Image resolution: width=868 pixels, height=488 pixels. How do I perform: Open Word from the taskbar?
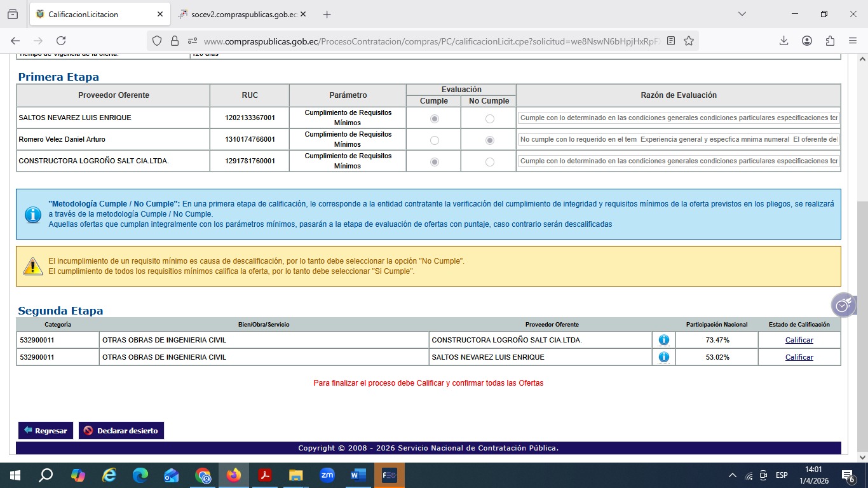[358, 475]
